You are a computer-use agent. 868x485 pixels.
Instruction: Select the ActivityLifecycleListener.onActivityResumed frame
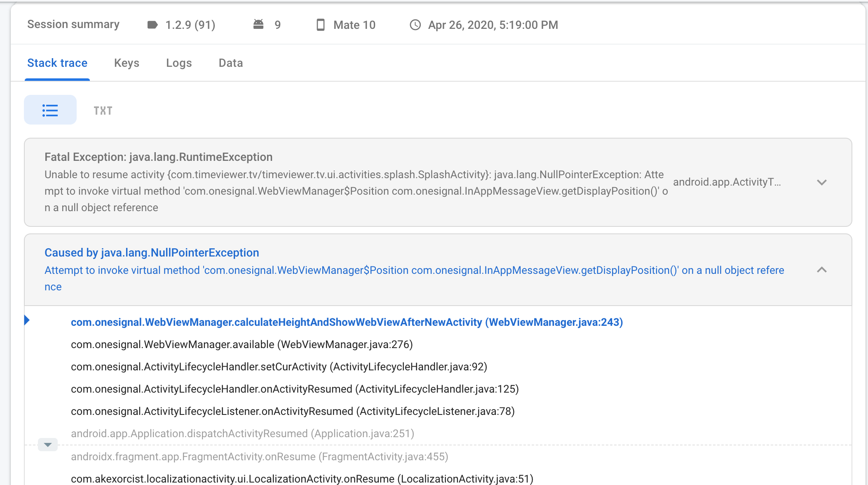click(293, 411)
